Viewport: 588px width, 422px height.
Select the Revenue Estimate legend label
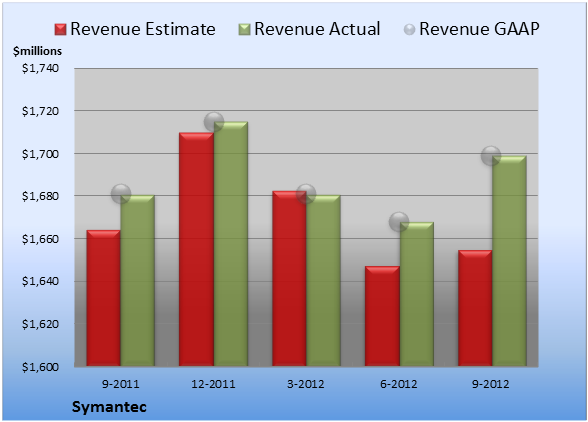pyautogui.click(x=143, y=29)
